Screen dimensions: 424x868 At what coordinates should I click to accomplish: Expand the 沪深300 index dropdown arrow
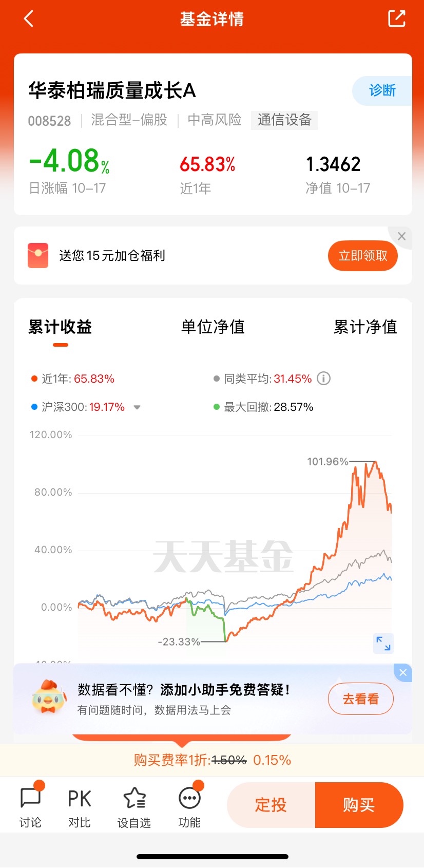(x=137, y=407)
